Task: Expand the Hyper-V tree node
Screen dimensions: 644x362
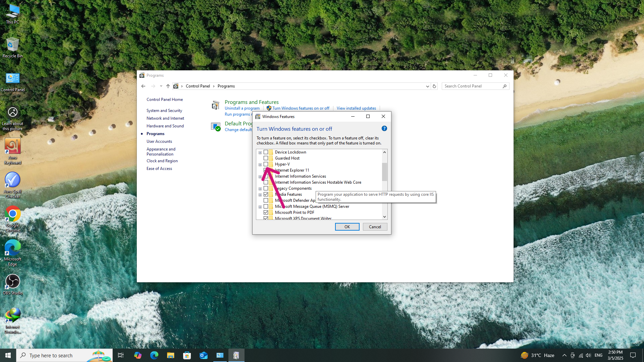Action: pos(260,165)
